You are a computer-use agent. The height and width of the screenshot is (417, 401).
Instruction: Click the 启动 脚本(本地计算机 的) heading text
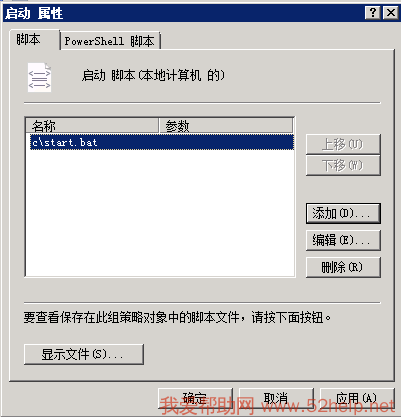[153, 76]
